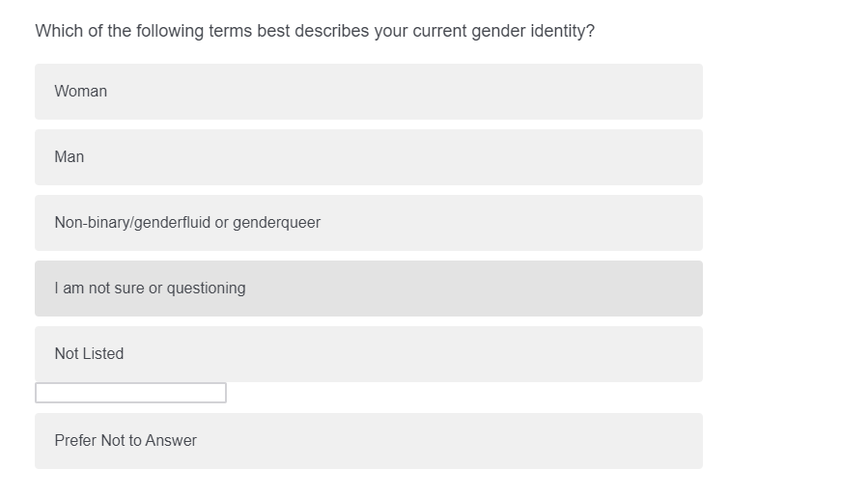Focus the empty box for specifying unlisted gender
Screen dimensions: 868x496
click(130, 393)
